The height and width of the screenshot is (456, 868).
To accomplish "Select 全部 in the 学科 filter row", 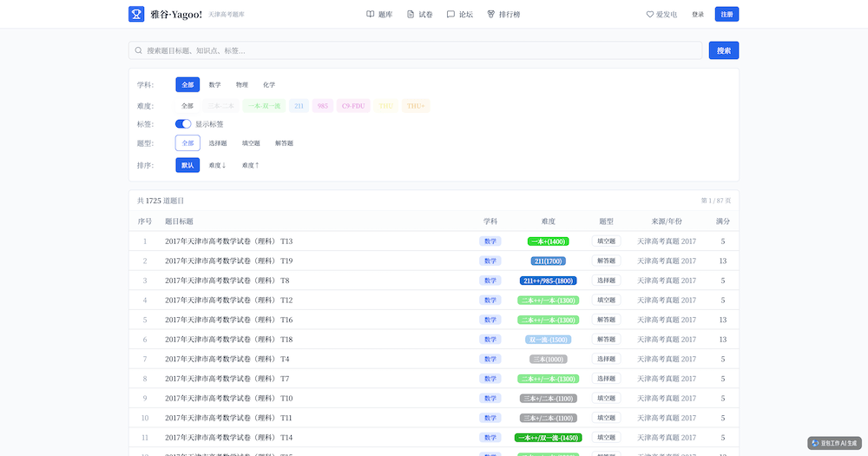I will click(x=187, y=85).
